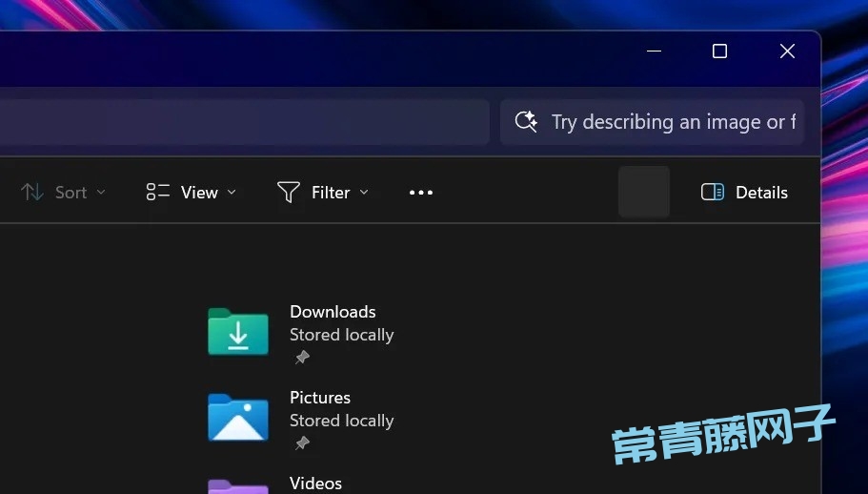The height and width of the screenshot is (494, 868).
Task: Select the Downloads folder icon
Action: point(238,332)
